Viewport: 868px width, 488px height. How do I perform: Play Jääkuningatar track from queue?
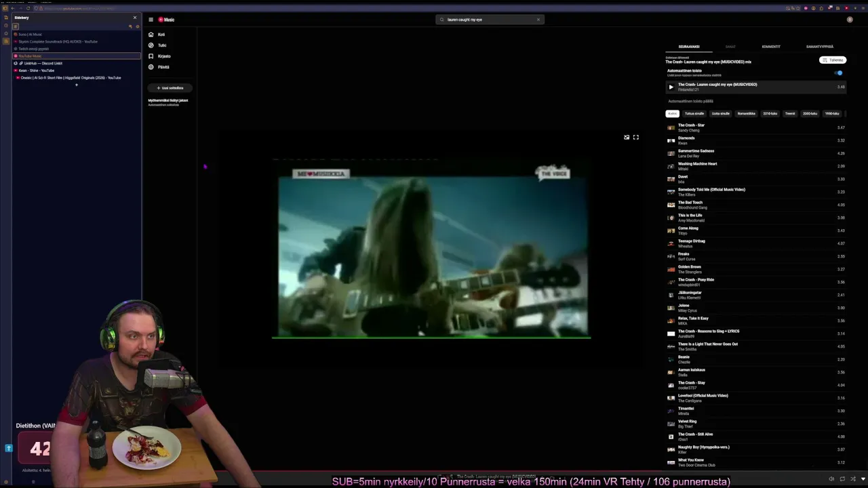[x=756, y=295]
